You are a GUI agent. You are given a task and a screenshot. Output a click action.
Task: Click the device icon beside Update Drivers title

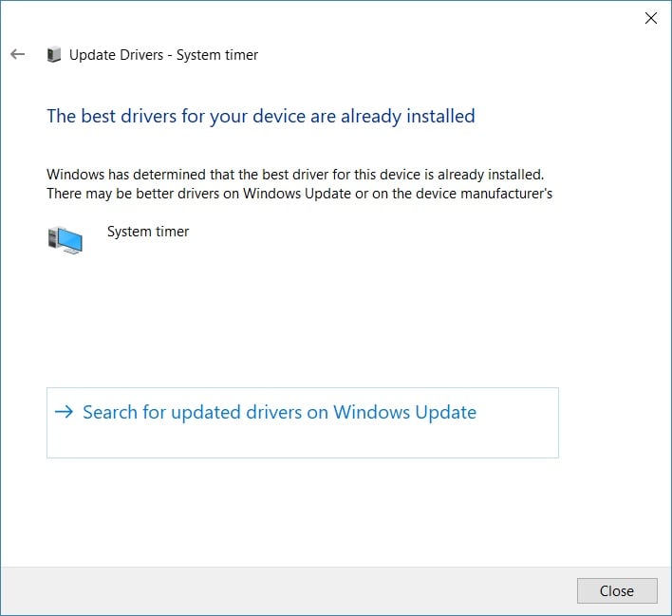click(x=53, y=54)
